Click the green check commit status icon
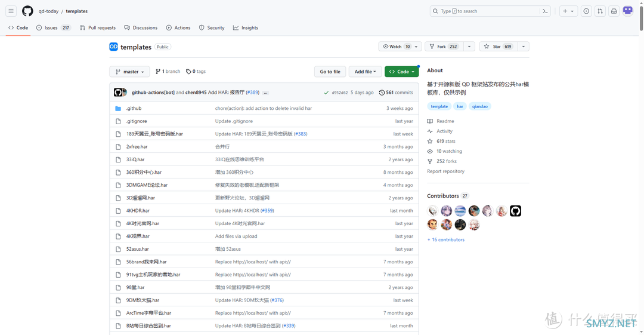This screenshot has width=644, height=335. (x=326, y=93)
